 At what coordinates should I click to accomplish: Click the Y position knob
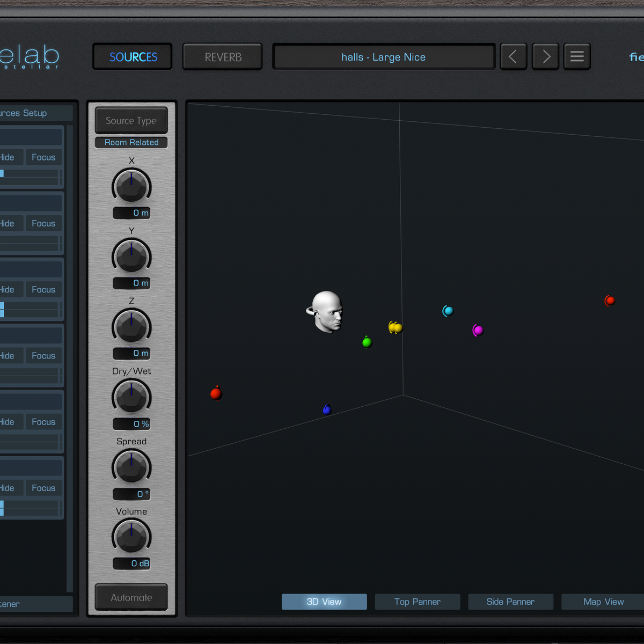coord(131,256)
